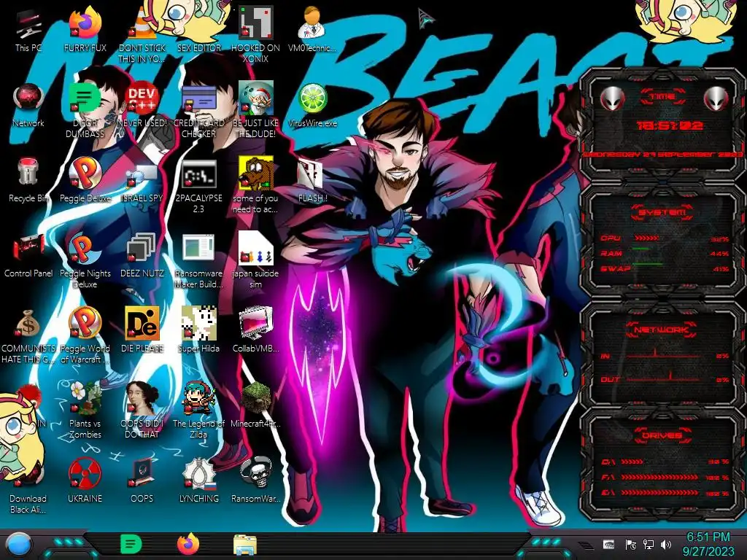Viewport: 747px width, 560px height.
Task: Click the right alien head in Time widget
Action: [716, 98]
